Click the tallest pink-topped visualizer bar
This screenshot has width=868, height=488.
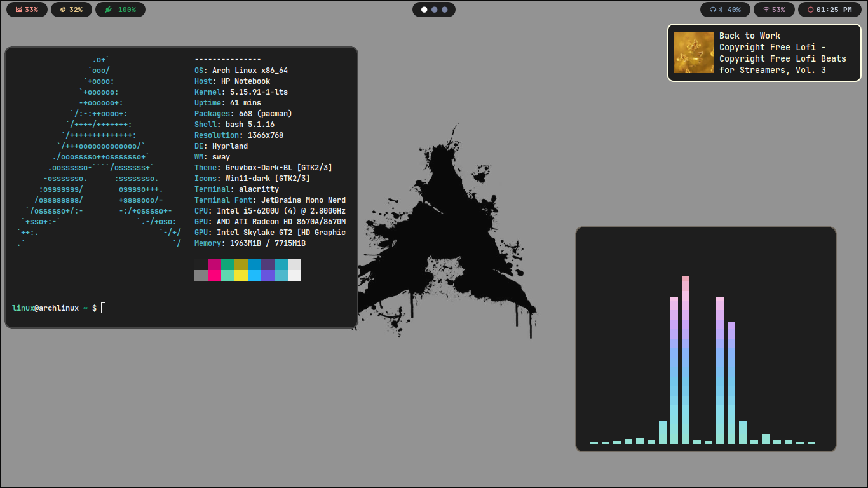coord(686,360)
